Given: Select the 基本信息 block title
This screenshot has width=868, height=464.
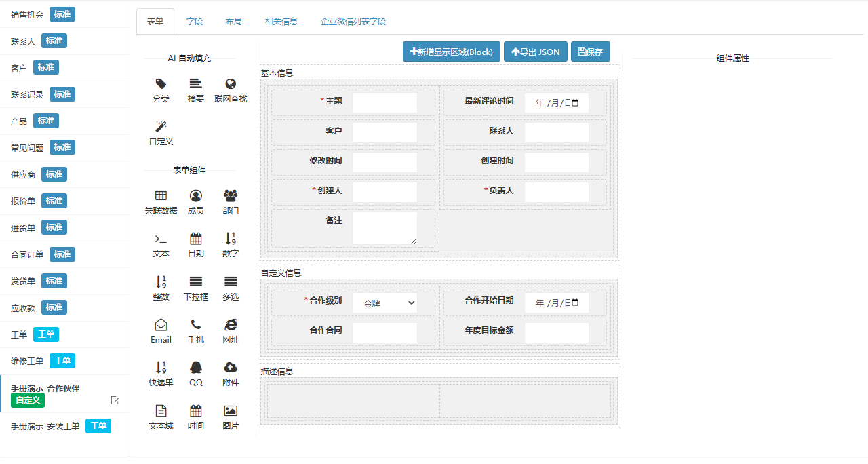Looking at the screenshot, I should (x=277, y=73).
